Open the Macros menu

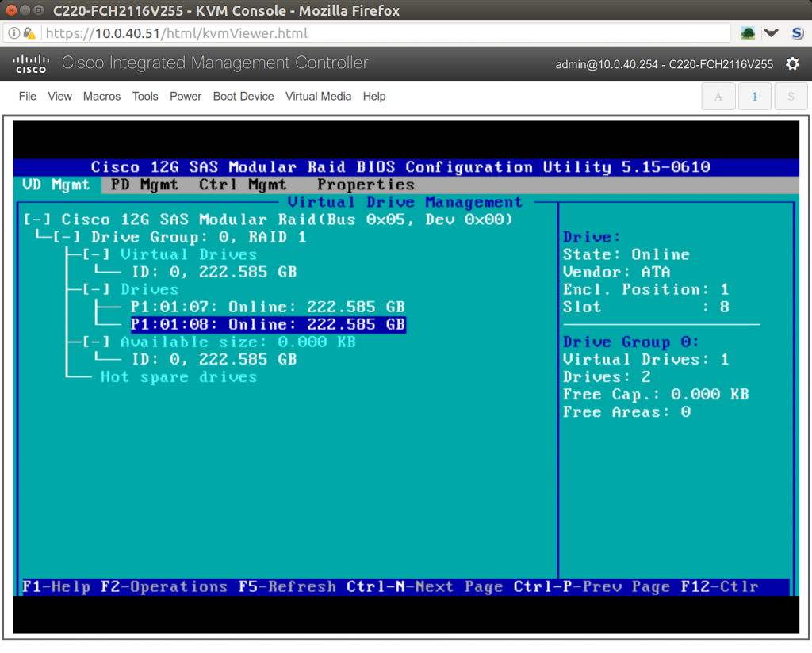coord(101,96)
